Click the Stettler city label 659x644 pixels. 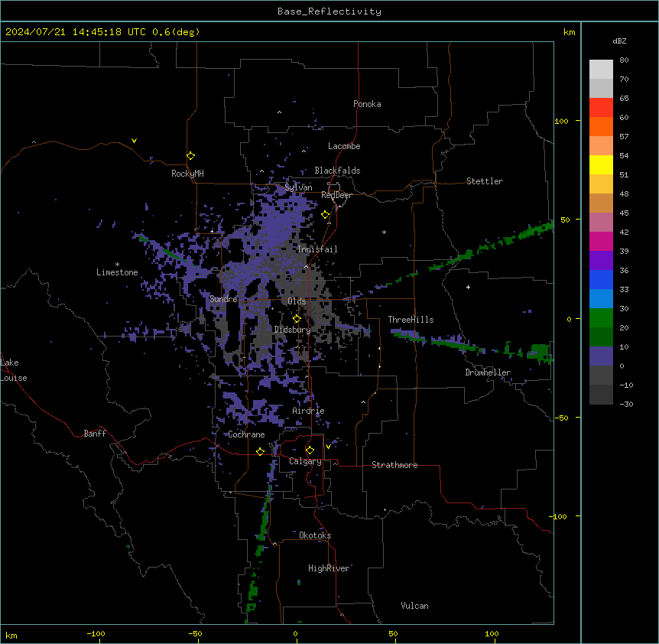point(485,181)
